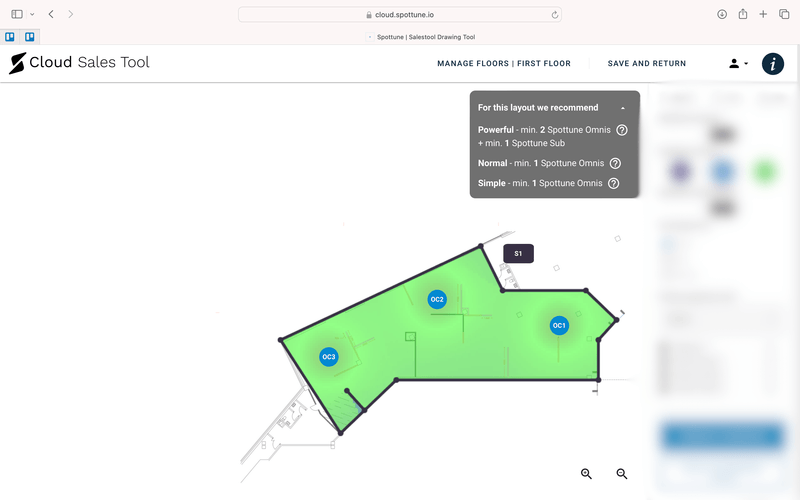Pick the green circle in side panel
The height and width of the screenshot is (500, 800).
coord(764,171)
